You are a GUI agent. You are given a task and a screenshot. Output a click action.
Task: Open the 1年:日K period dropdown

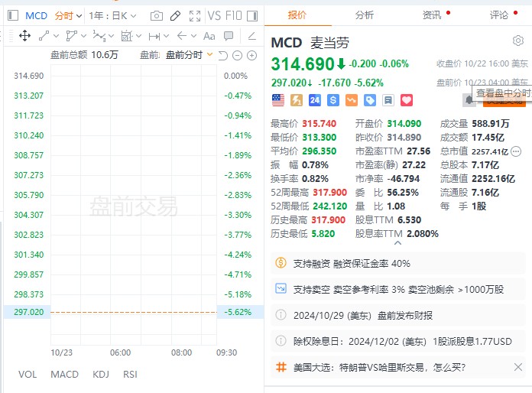[x=112, y=15]
